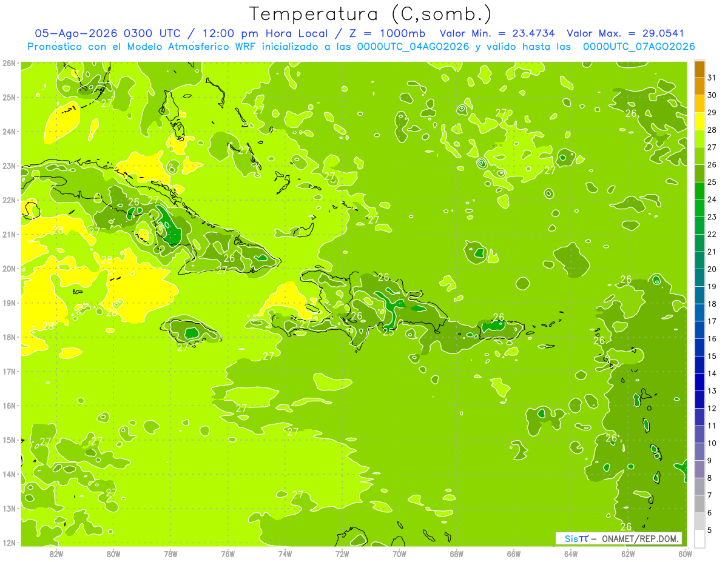Pick the grey legend band between 6 and 7
This screenshot has width=728, height=562.
pos(699,504)
